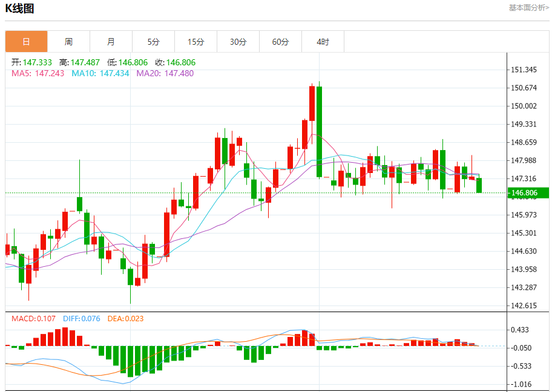Click the -0.533 MACD axis label
The image size is (552, 392).
[521, 366]
